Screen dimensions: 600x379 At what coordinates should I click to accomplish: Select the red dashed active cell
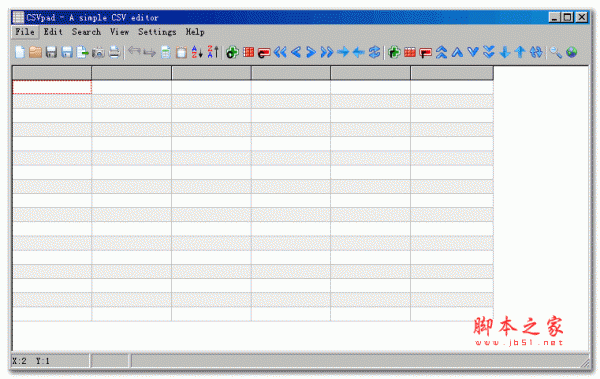52,87
